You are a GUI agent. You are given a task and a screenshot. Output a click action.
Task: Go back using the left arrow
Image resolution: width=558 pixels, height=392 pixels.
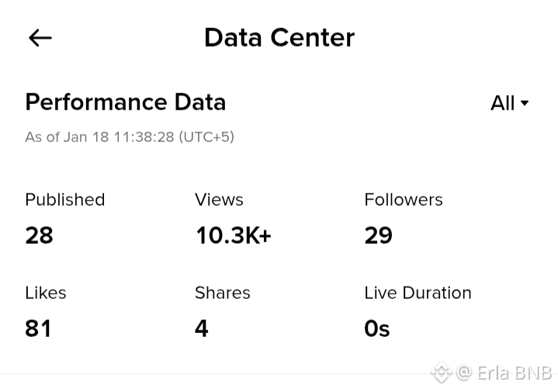coord(40,37)
